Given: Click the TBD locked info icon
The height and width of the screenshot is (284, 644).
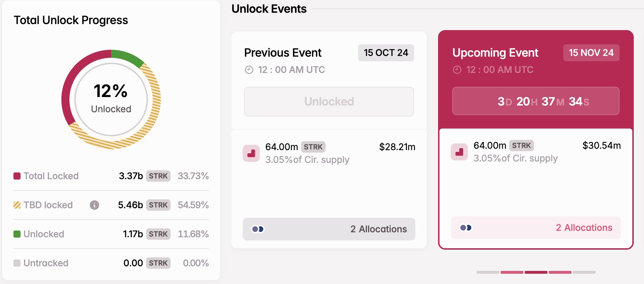Looking at the screenshot, I should coord(94,205).
